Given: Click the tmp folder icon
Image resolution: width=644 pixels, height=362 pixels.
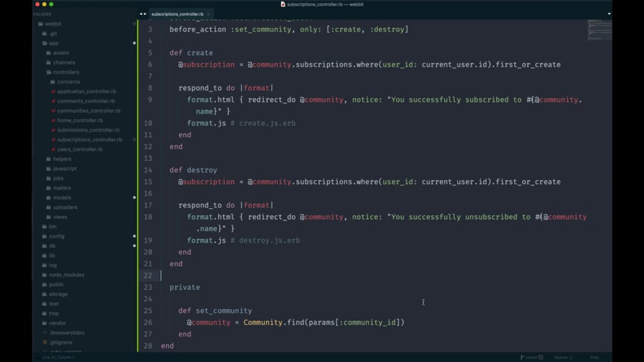Looking at the screenshot, I should (44, 313).
